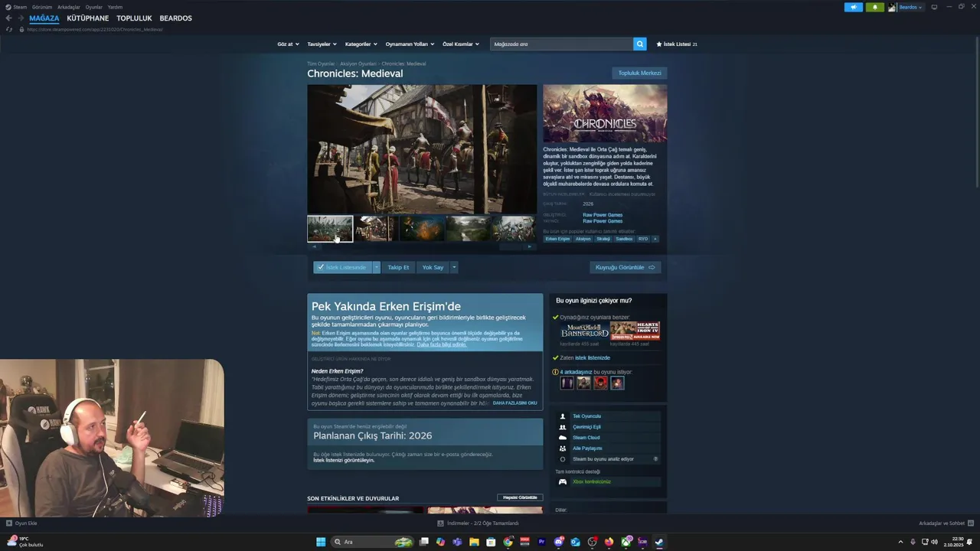Toggle İstek Listesinde wishlist checkmark button
The height and width of the screenshot is (551, 980).
pos(342,267)
